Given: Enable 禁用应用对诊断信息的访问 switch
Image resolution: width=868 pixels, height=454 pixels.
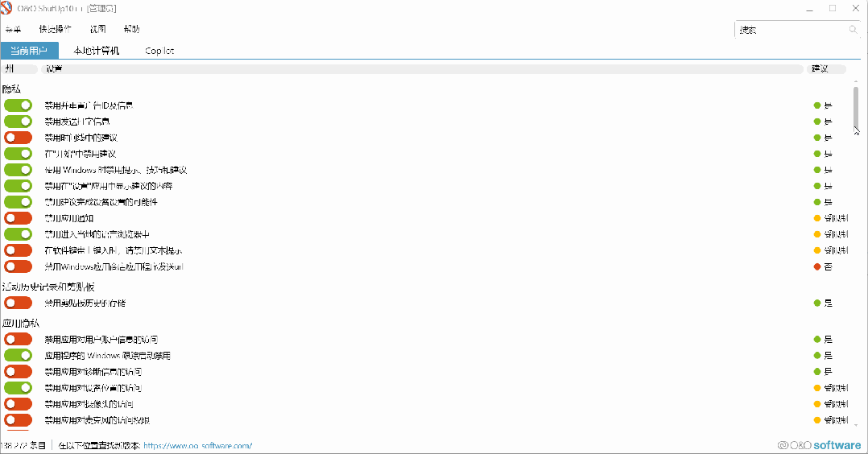Looking at the screenshot, I should (19, 371).
